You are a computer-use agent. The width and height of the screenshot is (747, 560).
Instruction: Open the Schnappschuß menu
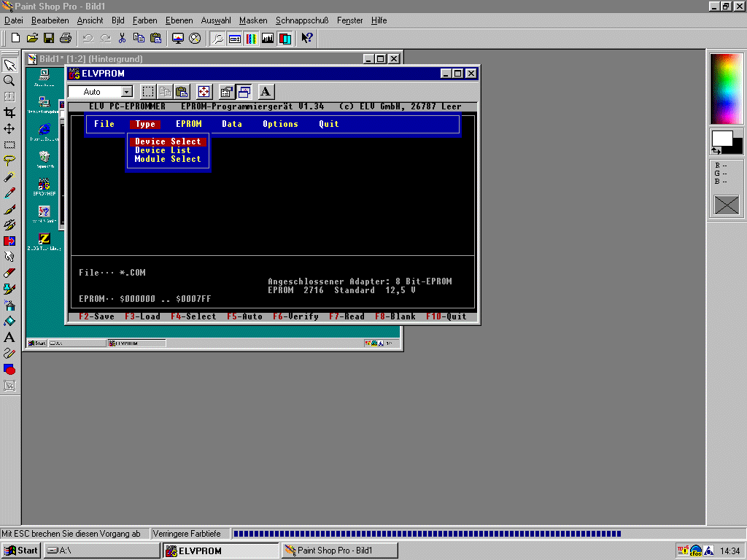(x=302, y=20)
